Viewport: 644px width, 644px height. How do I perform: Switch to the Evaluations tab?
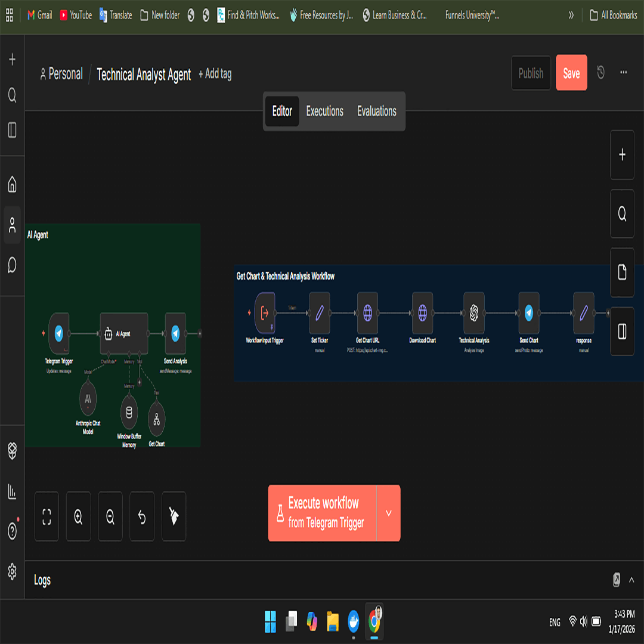[376, 112]
